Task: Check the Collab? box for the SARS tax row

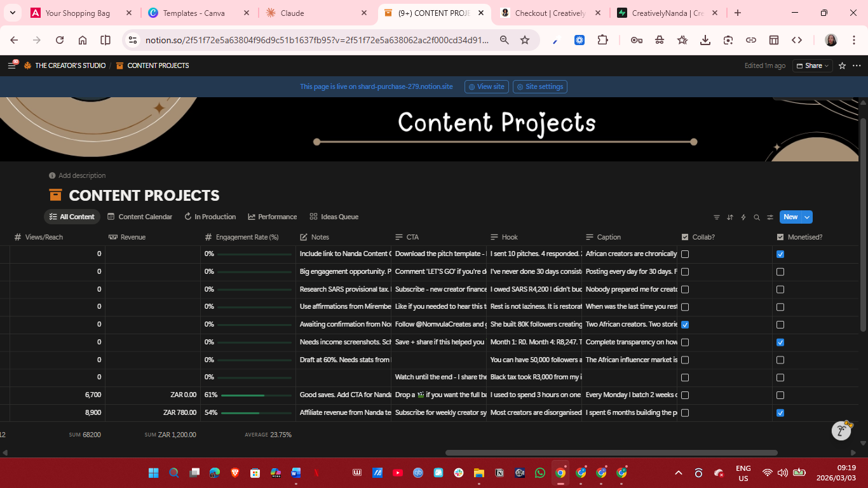Action: 684,289
